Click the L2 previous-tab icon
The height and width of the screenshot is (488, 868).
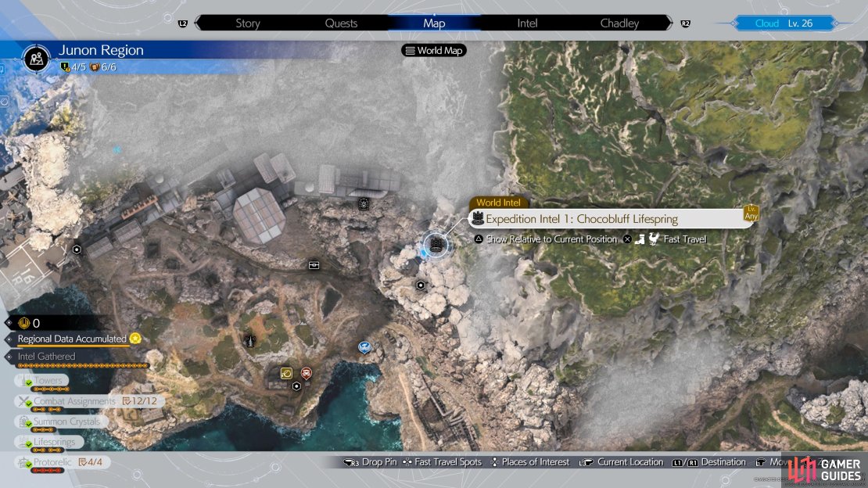click(x=183, y=23)
